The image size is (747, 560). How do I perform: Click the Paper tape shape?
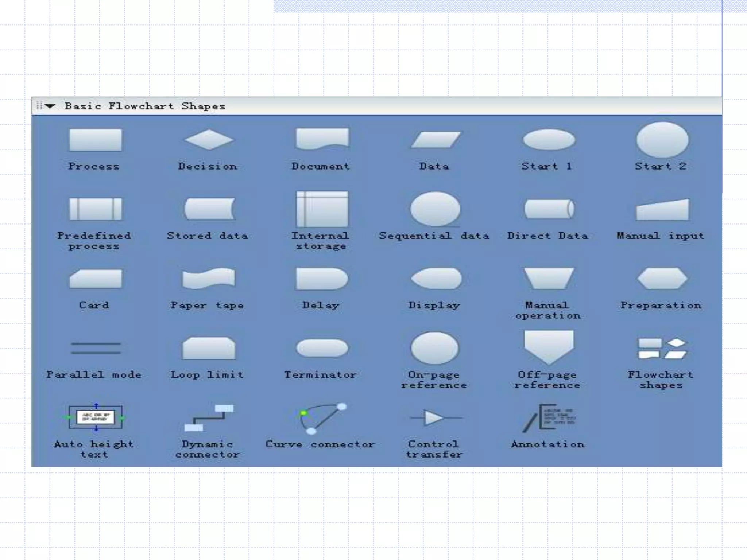(209, 278)
